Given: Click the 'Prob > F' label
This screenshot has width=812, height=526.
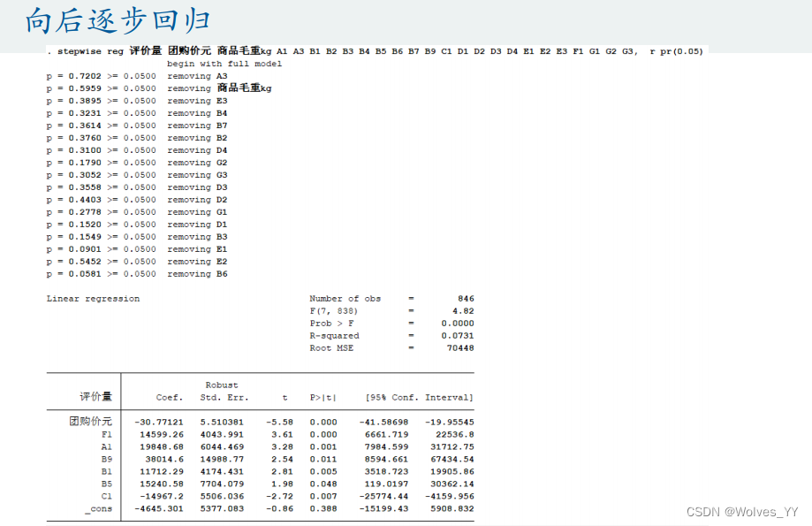Looking at the screenshot, I should (332, 324).
